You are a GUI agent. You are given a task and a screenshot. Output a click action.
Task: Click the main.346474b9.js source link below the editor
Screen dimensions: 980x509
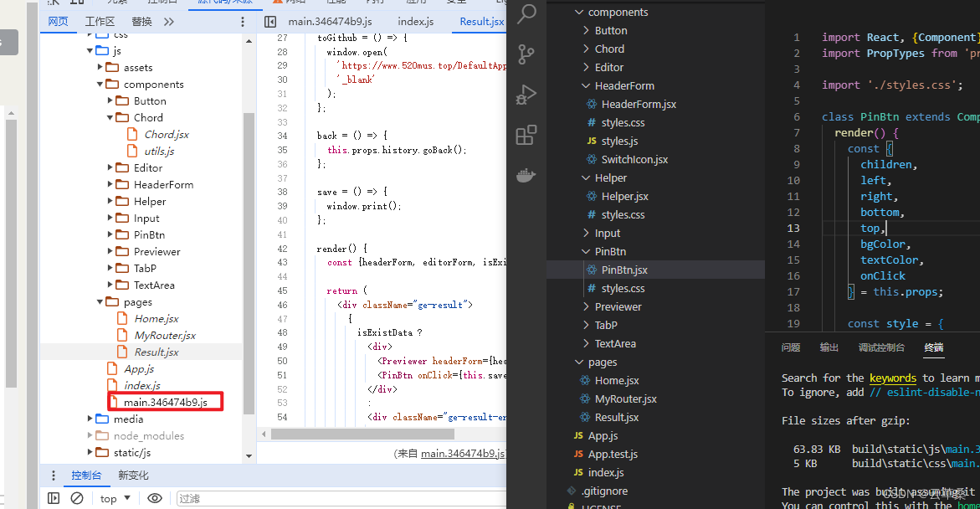(463, 452)
